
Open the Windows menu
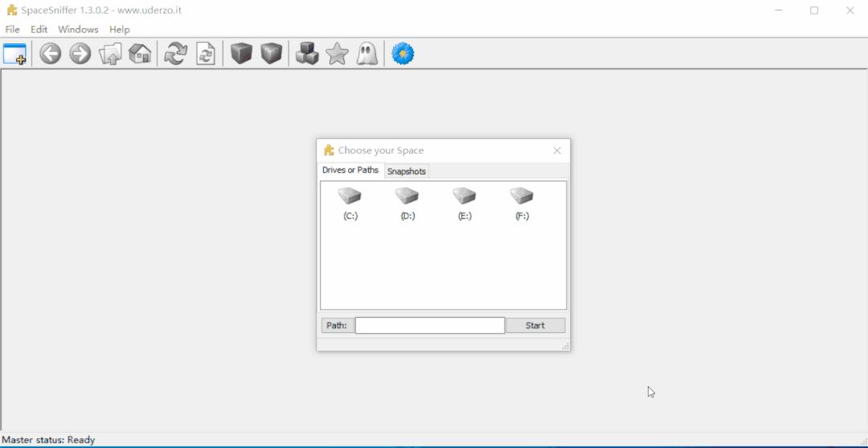click(x=78, y=29)
